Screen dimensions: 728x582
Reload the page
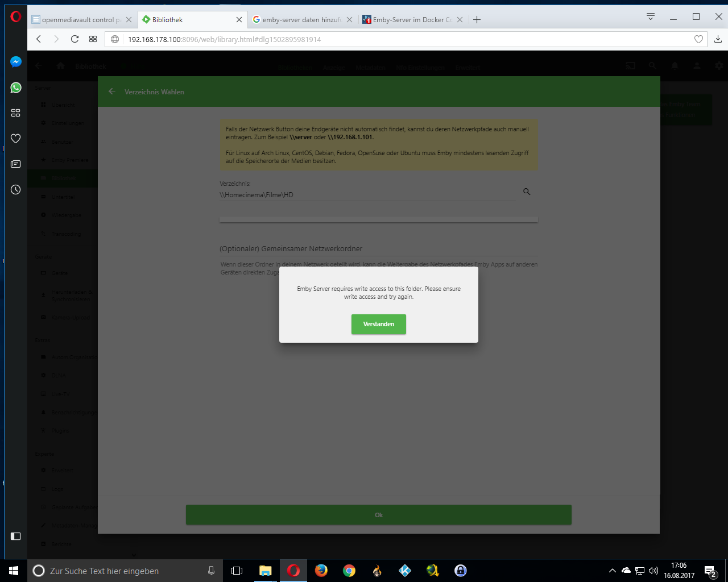coord(75,39)
